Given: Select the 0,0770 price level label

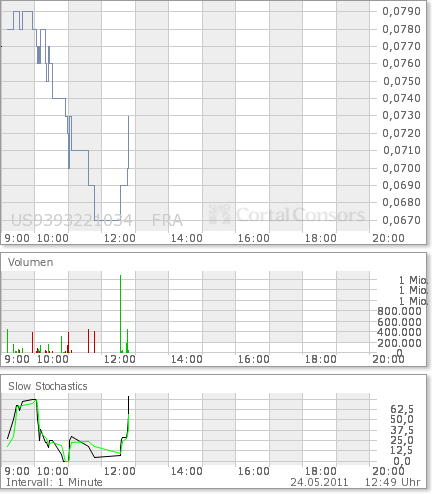Looking at the screenshot, I should point(401,46).
